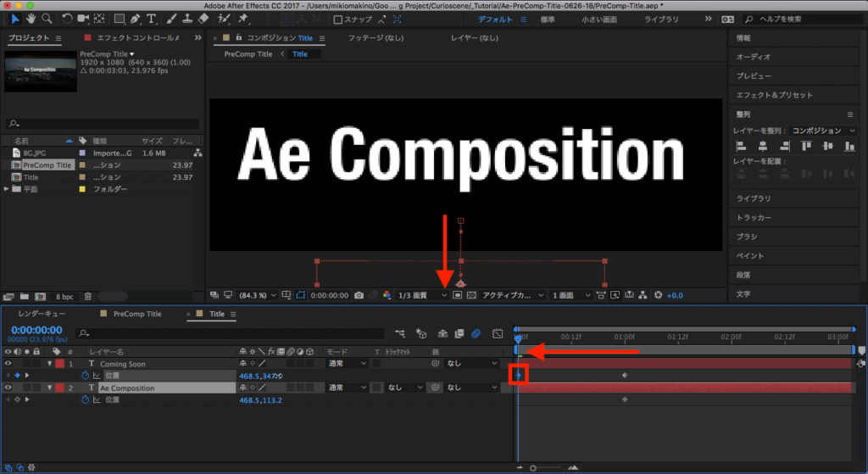The width and height of the screenshot is (868, 474).
Task: Toggle the region of interest icon
Action: [x=457, y=295]
